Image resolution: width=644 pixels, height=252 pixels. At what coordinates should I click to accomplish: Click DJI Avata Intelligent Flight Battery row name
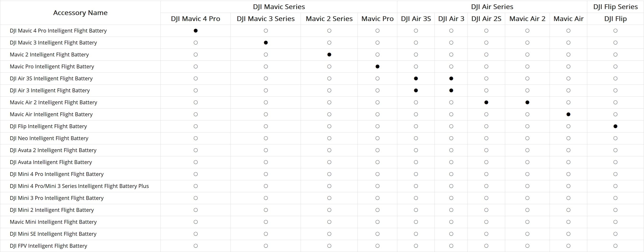coord(51,162)
